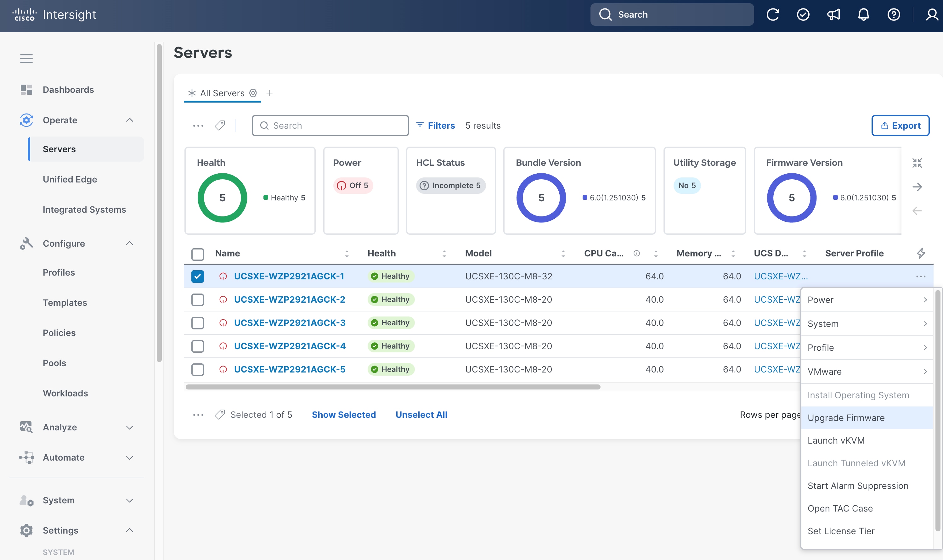
Task: Collapse the Operate section
Action: pyautogui.click(x=129, y=120)
